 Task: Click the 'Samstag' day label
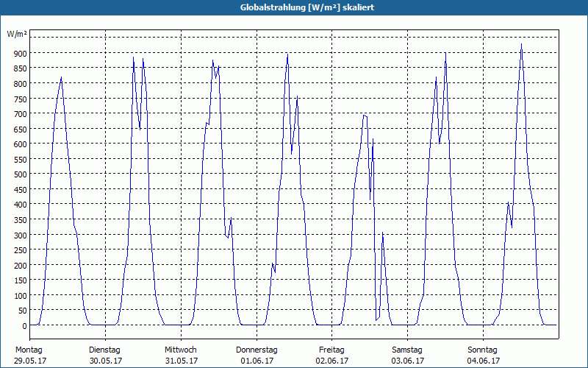point(407,350)
